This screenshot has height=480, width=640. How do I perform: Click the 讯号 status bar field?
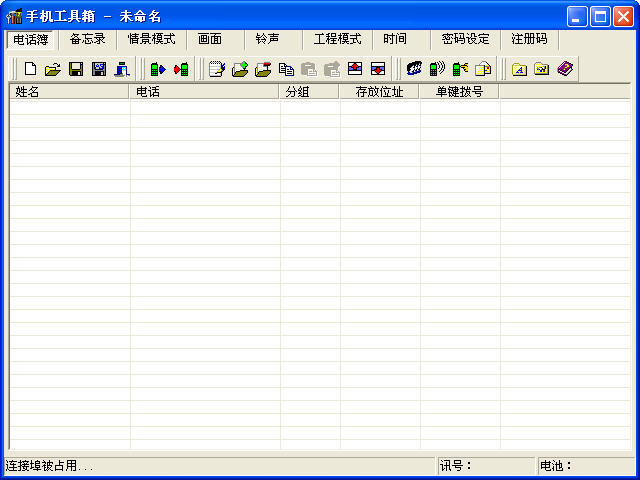tap(486, 466)
